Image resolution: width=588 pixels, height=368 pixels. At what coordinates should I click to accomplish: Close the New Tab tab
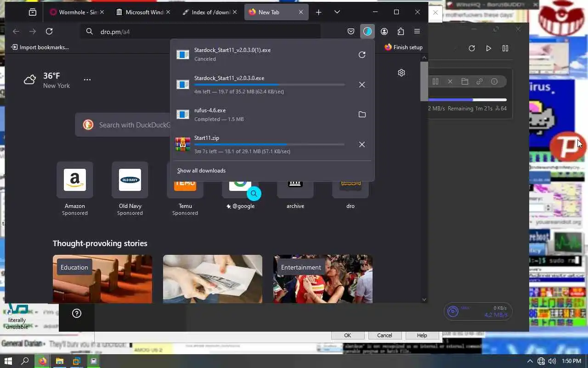tap(301, 12)
